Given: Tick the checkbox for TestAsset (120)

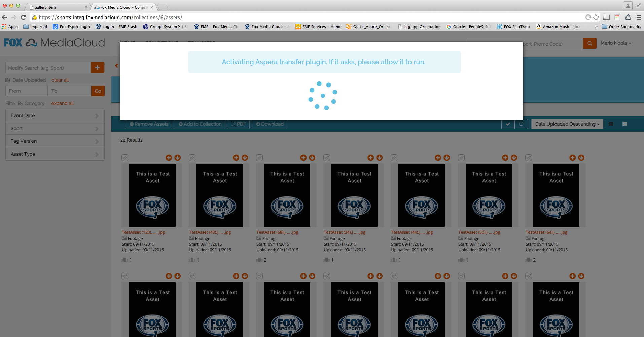Looking at the screenshot, I should point(125,158).
